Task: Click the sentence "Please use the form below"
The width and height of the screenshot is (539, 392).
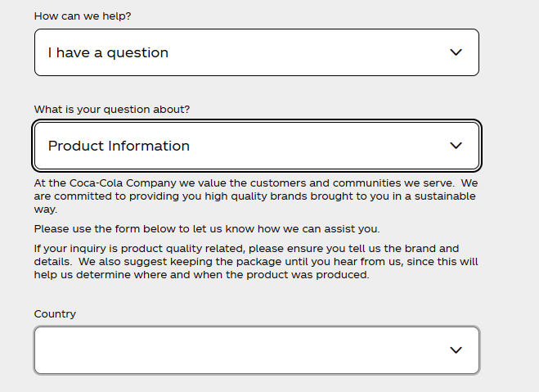Action: click(207, 229)
